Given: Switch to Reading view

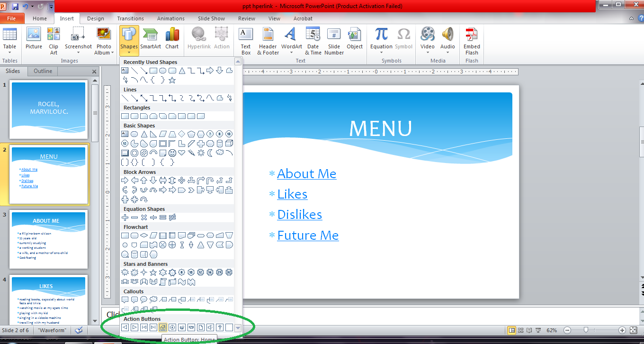Looking at the screenshot, I should click(x=529, y=330).
